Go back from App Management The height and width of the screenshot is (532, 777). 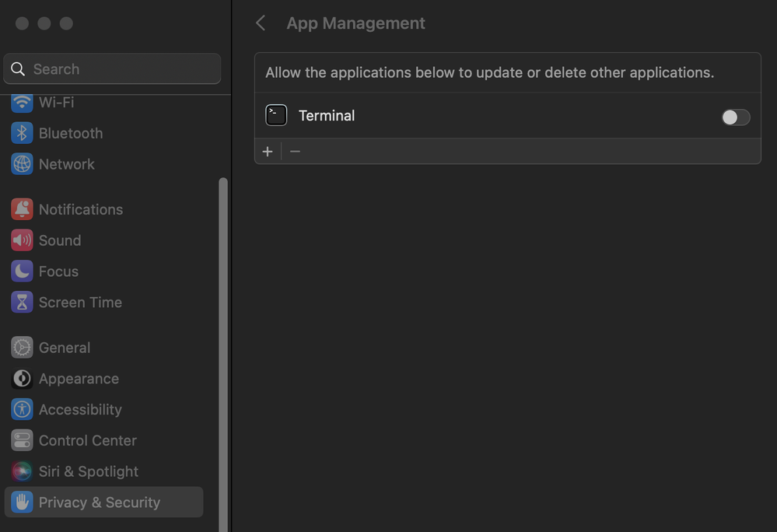point(261,23)
